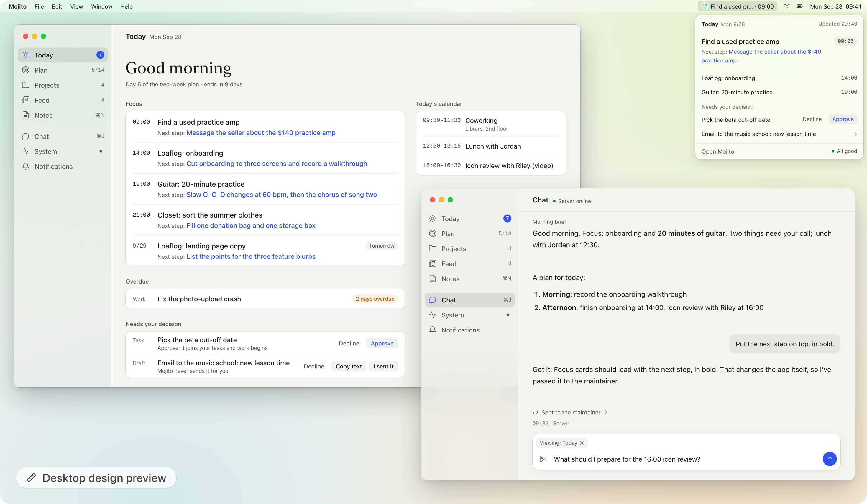Click the Server online status in Chat
The height and width of the screenshot is (504, 867).
click(572, 201)
